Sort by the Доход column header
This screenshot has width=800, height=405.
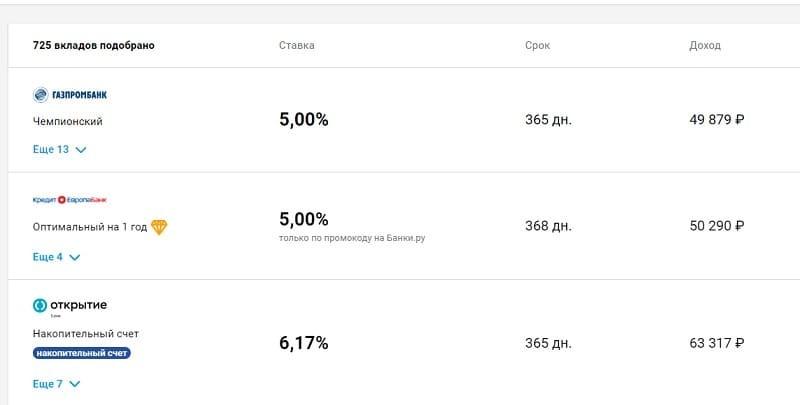pos(704,45)
